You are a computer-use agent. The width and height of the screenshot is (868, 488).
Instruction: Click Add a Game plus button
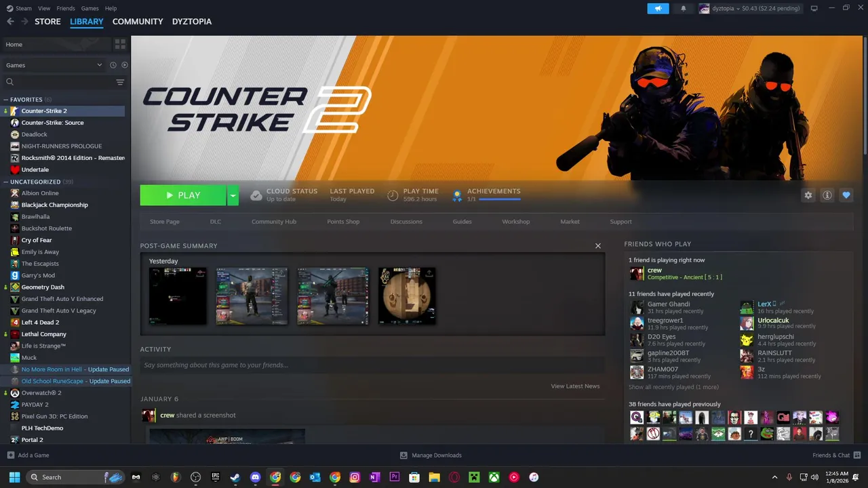click(x=28, y=455)
